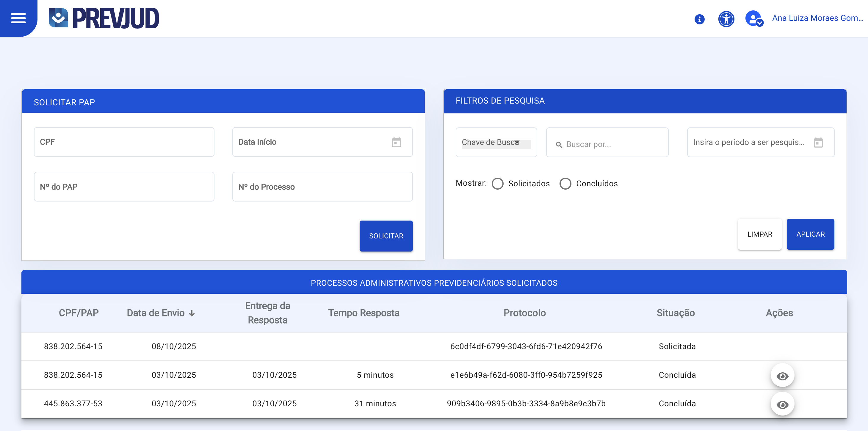Click the SOLICITAR PAP panel header

[64, 102]
